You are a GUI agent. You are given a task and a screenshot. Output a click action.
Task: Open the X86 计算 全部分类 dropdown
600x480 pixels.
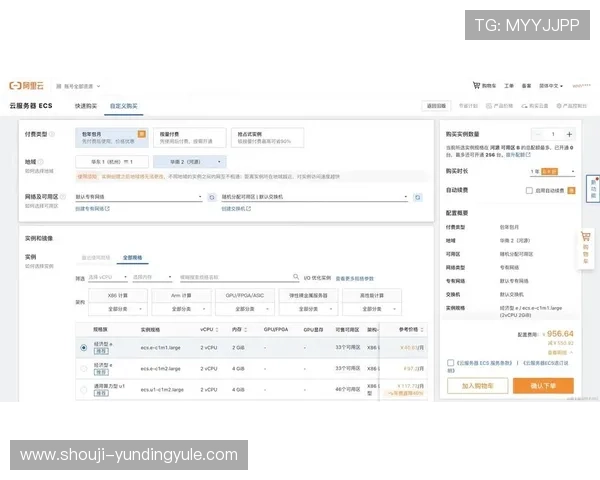click(x=118, y=309)
